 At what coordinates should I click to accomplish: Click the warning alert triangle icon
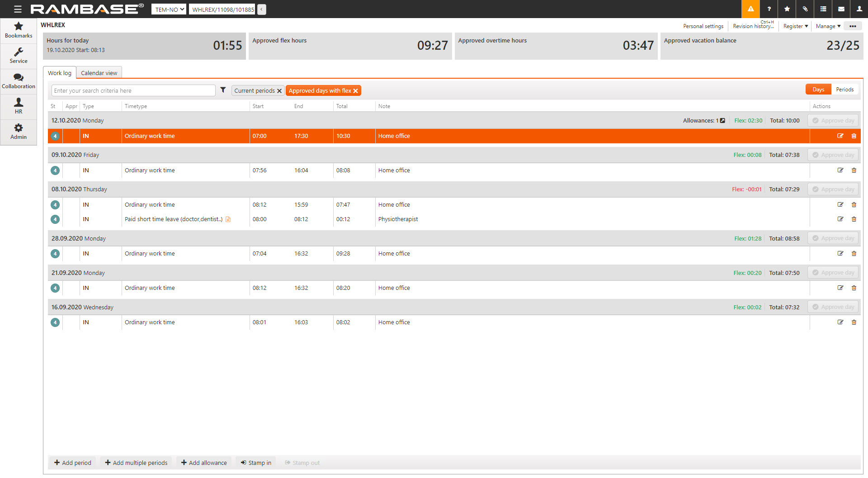pyautogui.click(x=750, y=9)
